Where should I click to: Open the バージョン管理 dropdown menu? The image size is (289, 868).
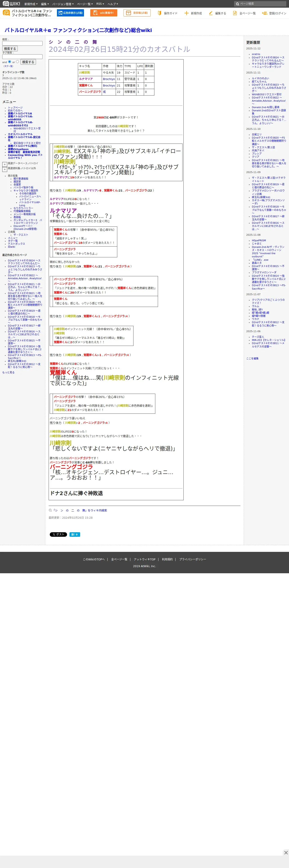tap(63, 4)
